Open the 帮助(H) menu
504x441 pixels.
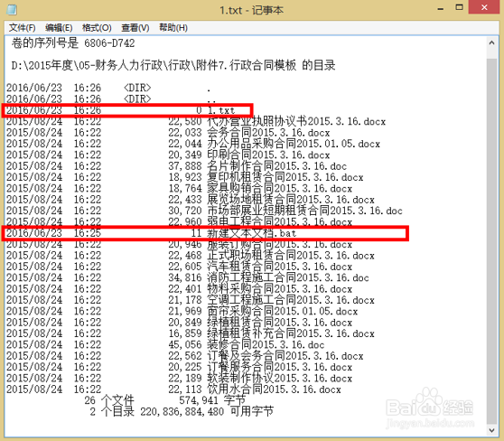pyautogui.click(x=173, y=28)
